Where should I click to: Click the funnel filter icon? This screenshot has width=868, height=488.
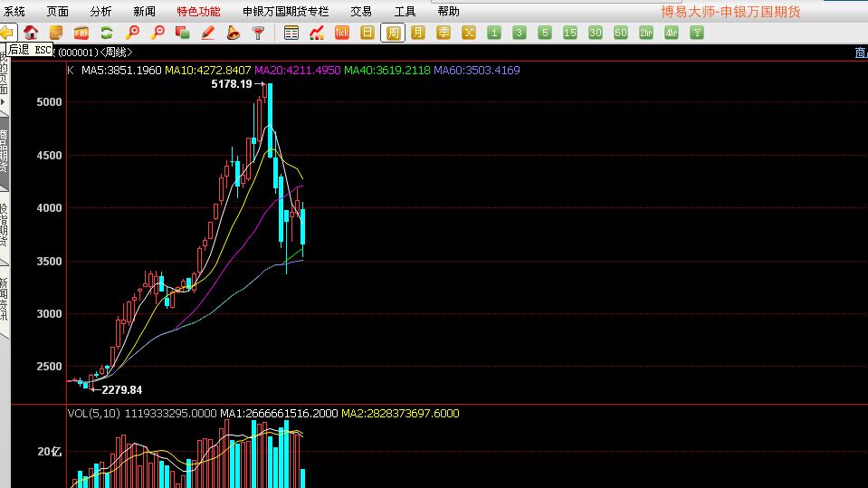tap(258, 33)
